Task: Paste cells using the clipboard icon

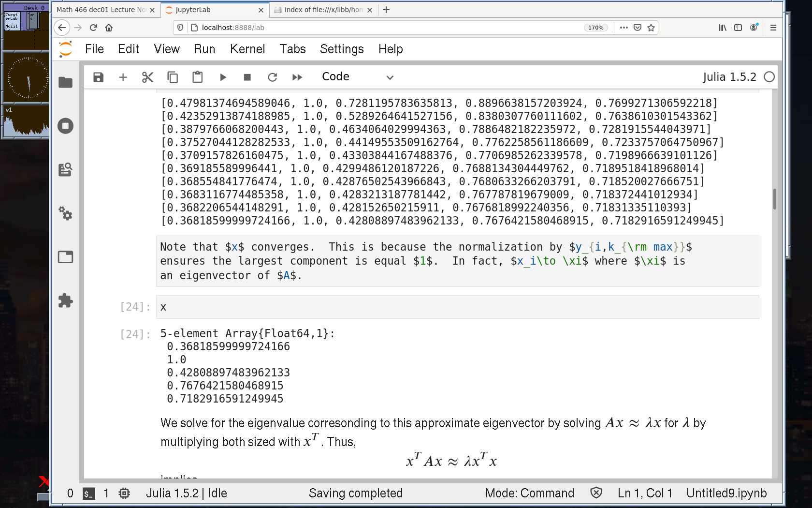Action: coord(197,77)
